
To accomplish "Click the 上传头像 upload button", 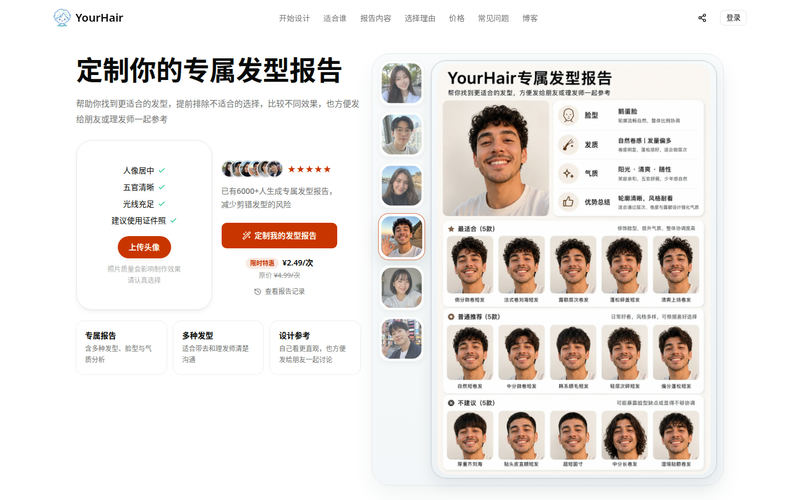I will pyautogui.click(x=144, y=247).
